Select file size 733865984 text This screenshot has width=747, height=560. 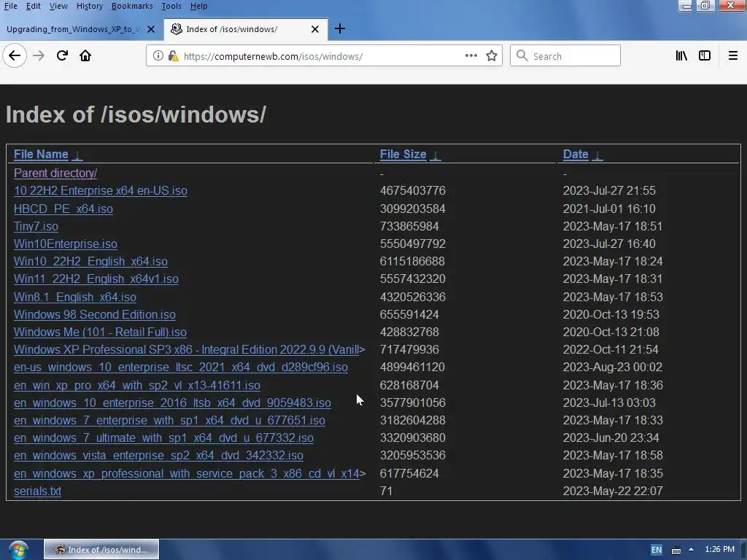point(409,227)
